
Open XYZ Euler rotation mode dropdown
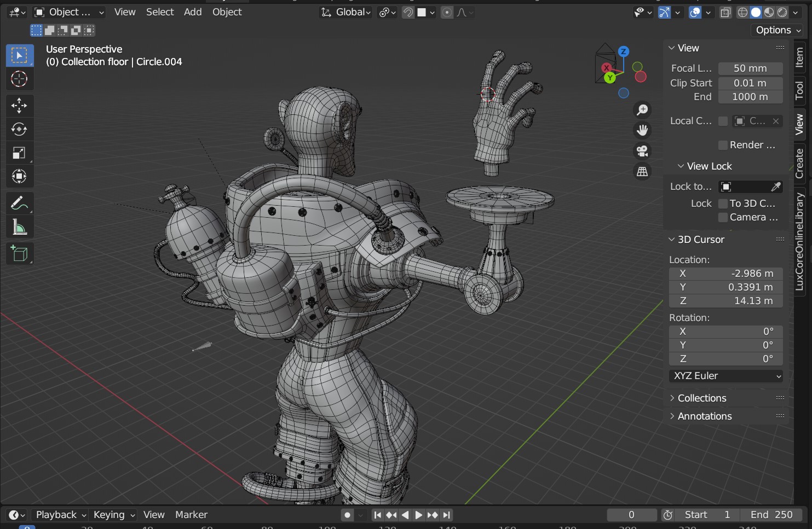click(x=726, y=376)
